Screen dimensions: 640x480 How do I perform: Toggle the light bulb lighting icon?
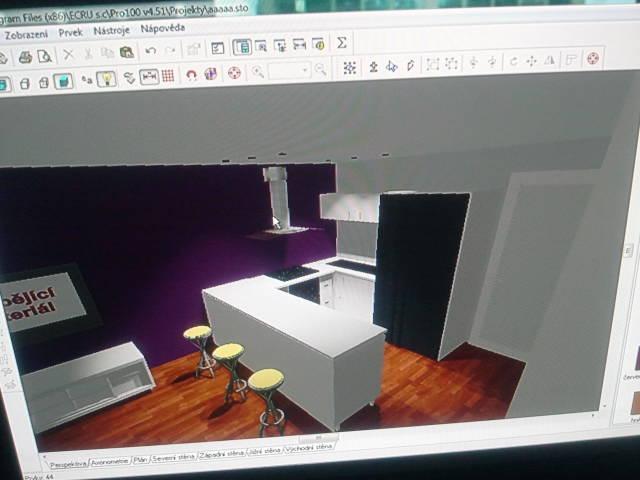(106, 78)
